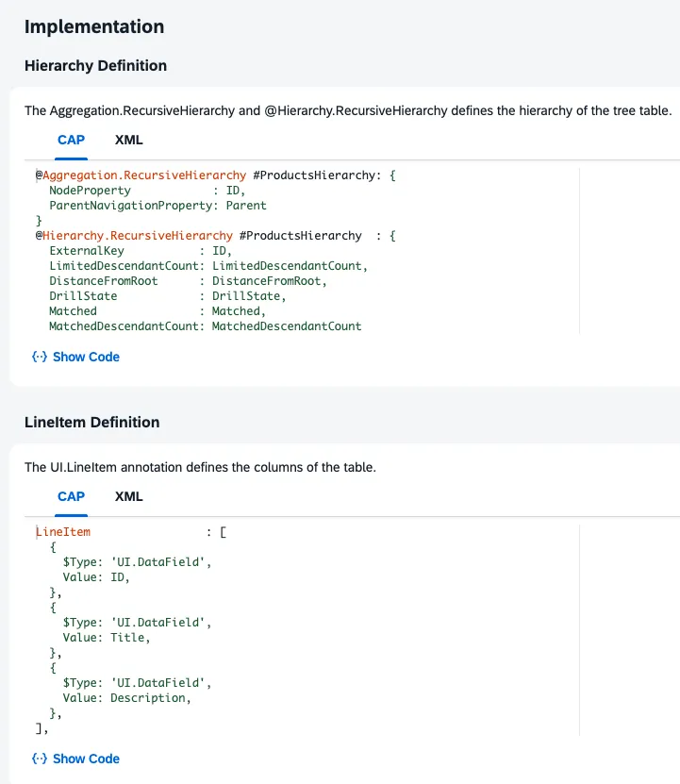Expand Show Code for the LineItem snippet
Image resolution: width=680 pixels, height=784 pixels.
coord(86,759)
